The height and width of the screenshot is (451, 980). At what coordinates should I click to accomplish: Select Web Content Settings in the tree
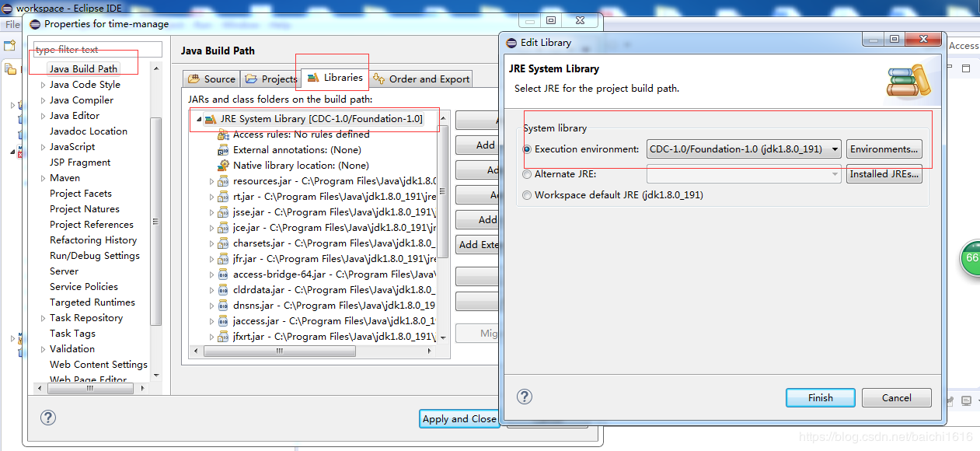click(x=99, y=365)
